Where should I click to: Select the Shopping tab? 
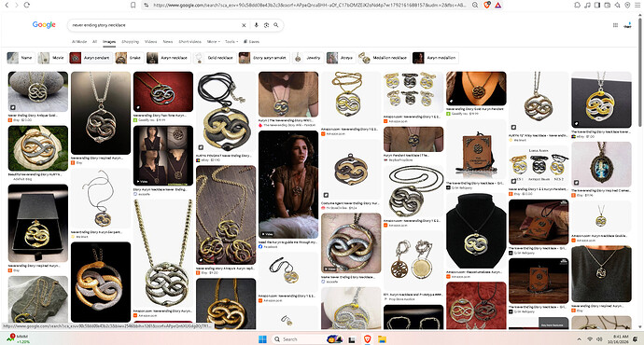coord(130,41)
